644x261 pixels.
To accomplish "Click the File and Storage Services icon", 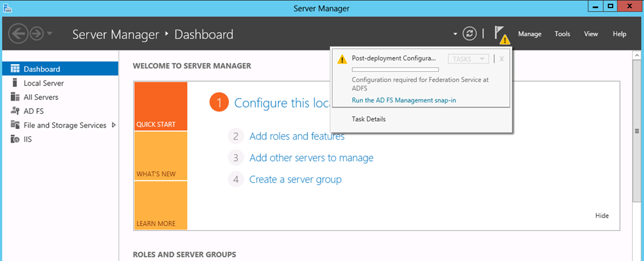I will tap(15, 125).
